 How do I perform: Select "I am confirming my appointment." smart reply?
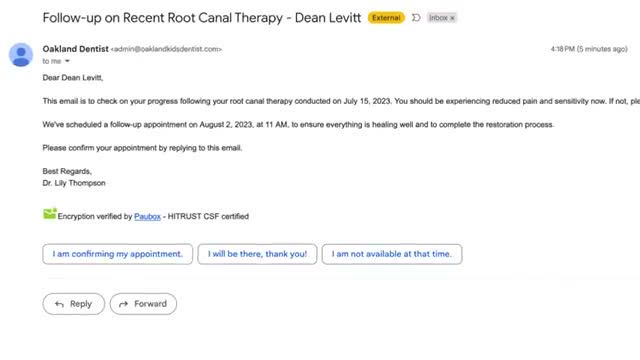[x=118, y=254]
